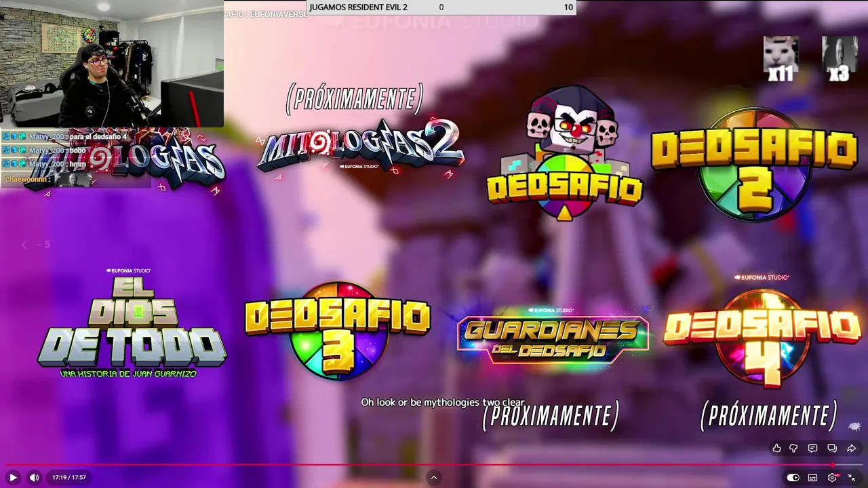868x488 pixels.
Task: Click the caption text 'Oh look or be mythologies two clear'
Action: click(x=443, y=402)
